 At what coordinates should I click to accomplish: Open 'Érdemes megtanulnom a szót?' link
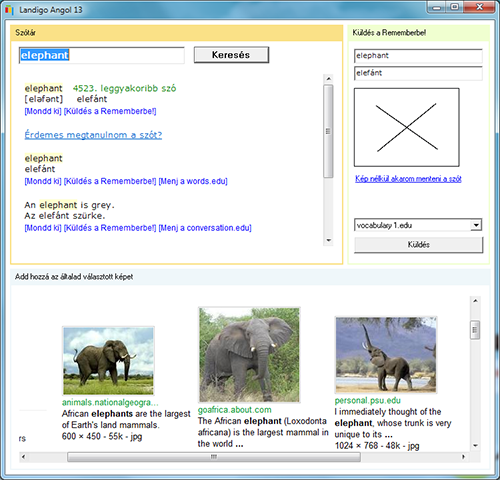click(x=93, y=135)
